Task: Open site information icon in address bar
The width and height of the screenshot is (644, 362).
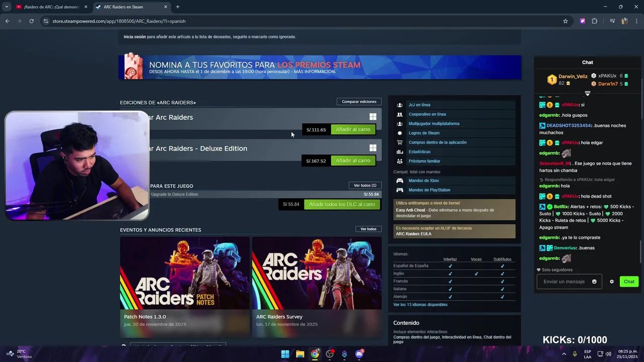Action: point(46,21)
